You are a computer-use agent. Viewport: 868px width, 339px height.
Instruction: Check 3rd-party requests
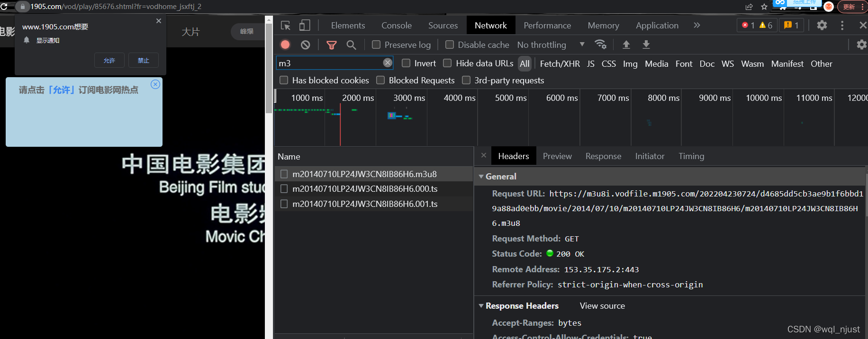point(466,80)
